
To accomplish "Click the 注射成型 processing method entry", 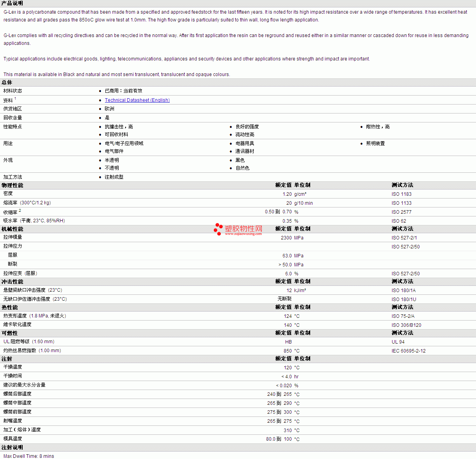I will point(114,177).
